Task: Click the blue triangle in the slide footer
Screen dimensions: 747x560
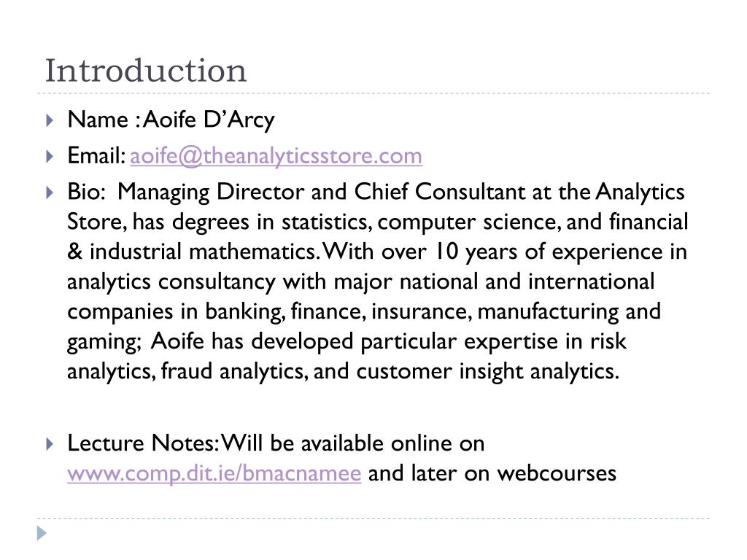Action: 42,533
